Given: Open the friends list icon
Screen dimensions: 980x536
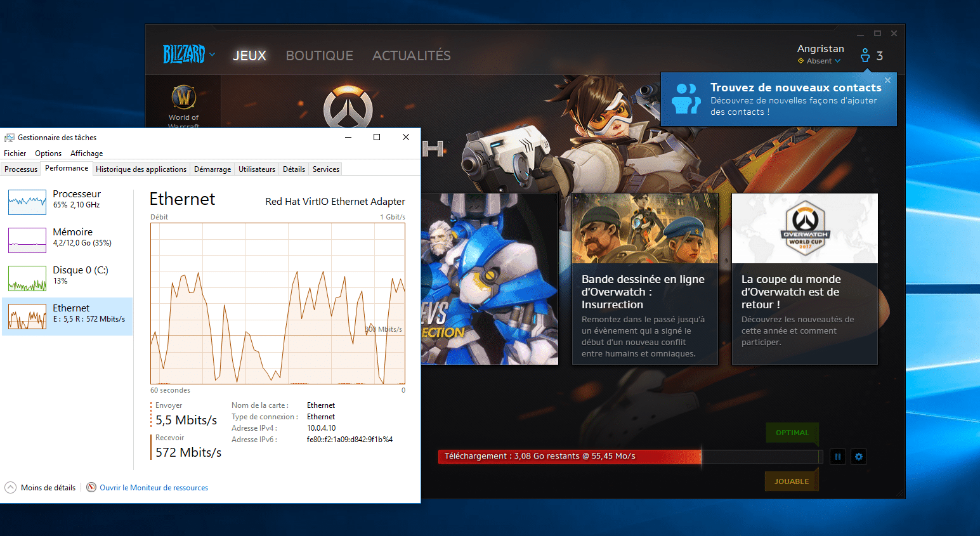Looking at the screenshot, I should (865, 56).
